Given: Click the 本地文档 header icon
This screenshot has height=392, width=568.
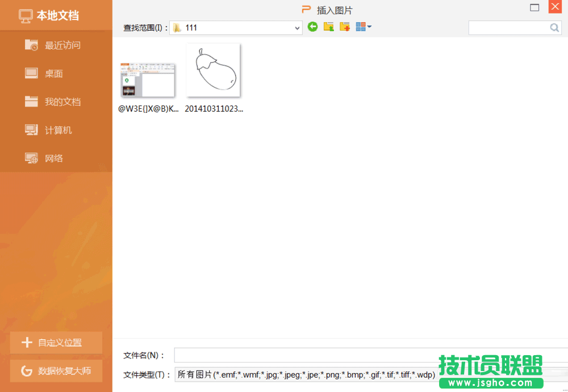Looking at the screenshot, I should coord(25,16).
